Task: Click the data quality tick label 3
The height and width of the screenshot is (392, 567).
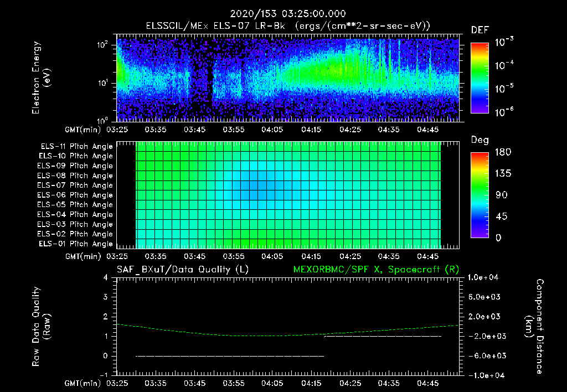Action: point(105,297)
